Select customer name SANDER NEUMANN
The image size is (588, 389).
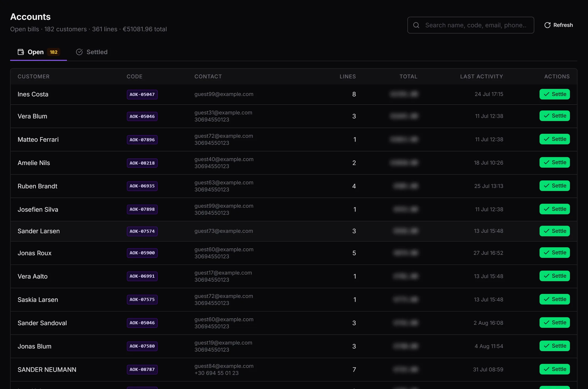tap(47, 370)
